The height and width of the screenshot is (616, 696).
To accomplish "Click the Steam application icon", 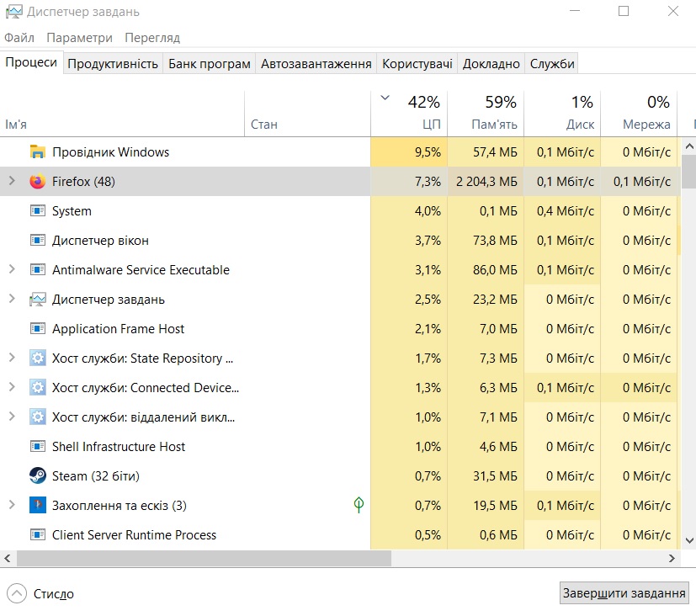I will 38,475.
